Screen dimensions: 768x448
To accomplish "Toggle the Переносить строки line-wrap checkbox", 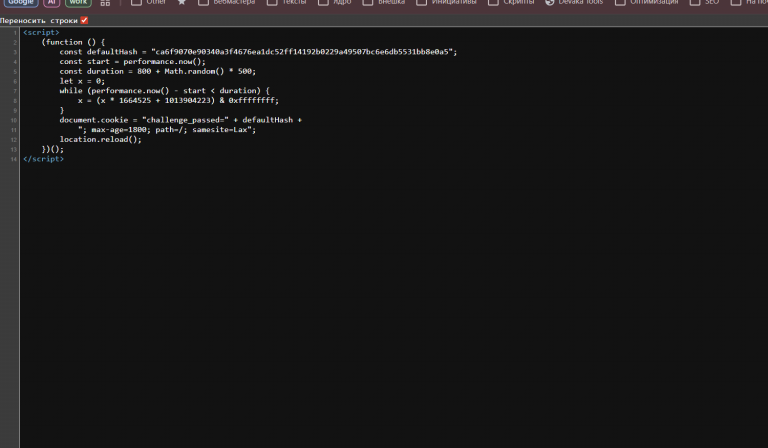I will (84, 20).
